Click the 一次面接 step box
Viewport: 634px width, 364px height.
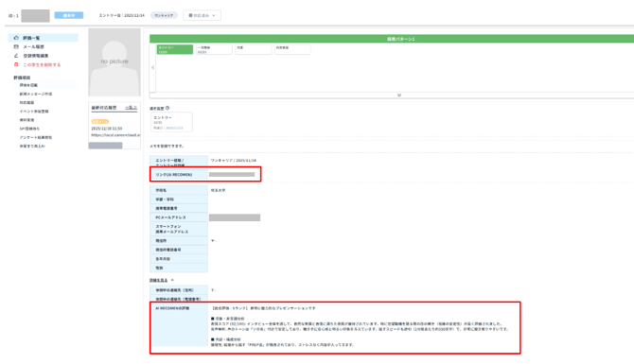tap(214, 49)
